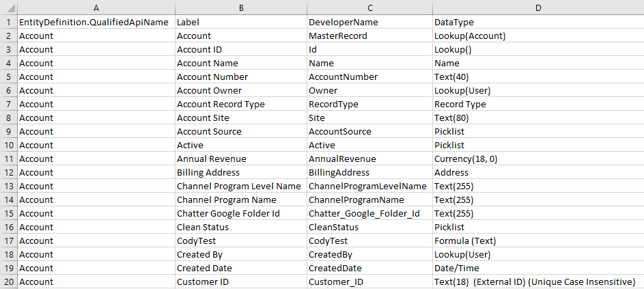This screenshot has height=289, width=644.
Task: Select cell 'Text(18) (External ID) (Unique Case Insensitive)'
Action: click(538, 281)
